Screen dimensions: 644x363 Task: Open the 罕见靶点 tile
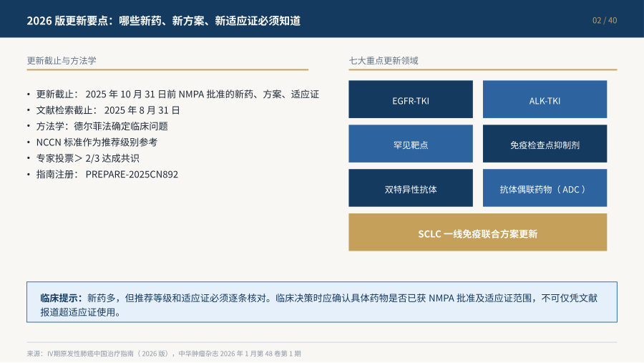tap(410, 144)
